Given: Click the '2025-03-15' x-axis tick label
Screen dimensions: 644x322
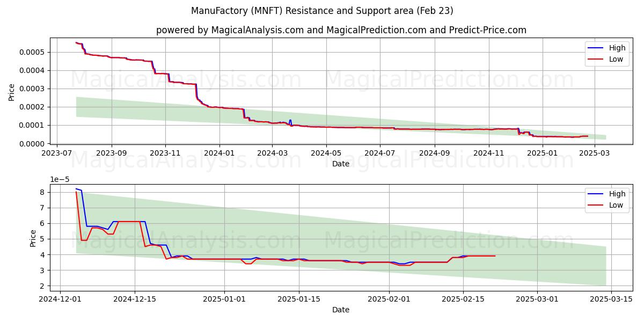Looking at the screenshot, I should [x=611, y=299].
